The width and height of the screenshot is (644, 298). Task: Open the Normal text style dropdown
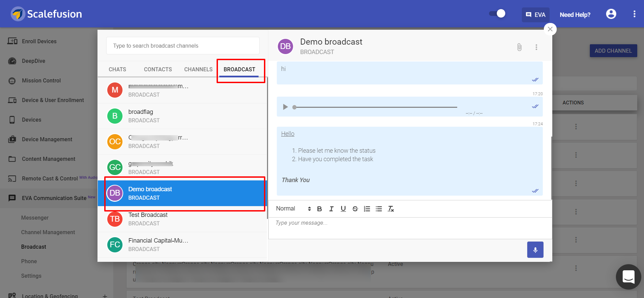click(x=293, y=209)
